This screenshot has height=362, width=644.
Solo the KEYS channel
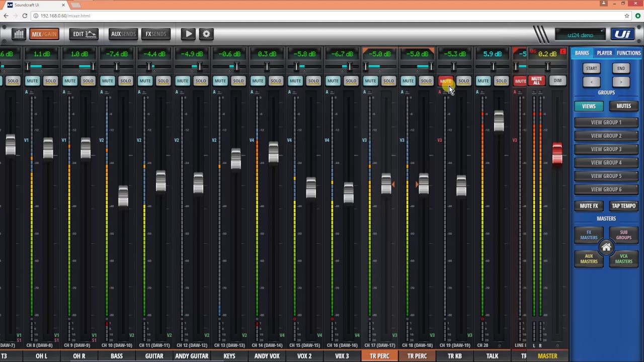[x=238, y=81]
